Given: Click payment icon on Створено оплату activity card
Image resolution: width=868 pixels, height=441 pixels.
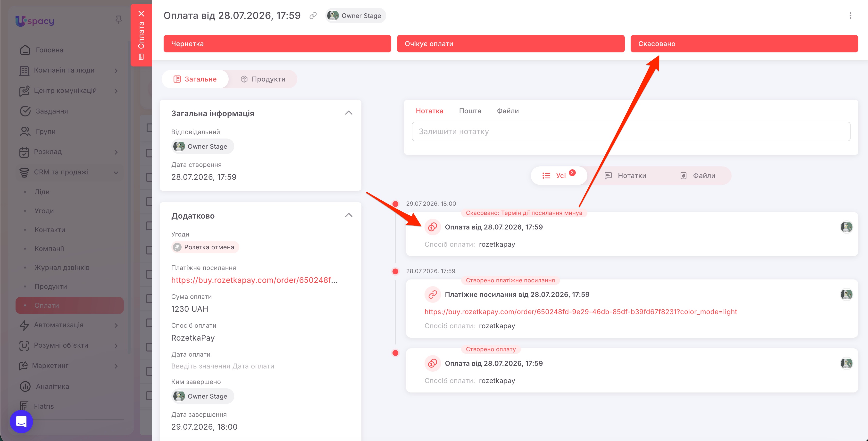Looking at the screenshot, I should point(433,363).
